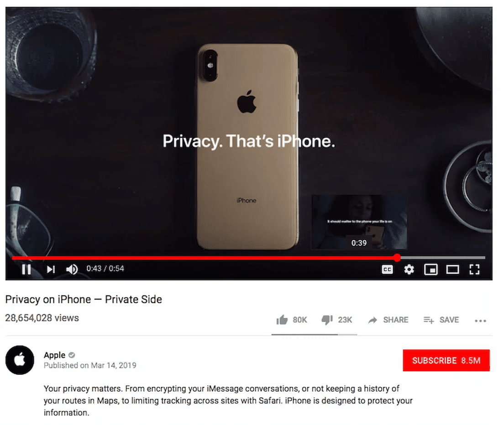Viewport: 504px width, 425px height.
Task: Enable miniplayer mode icon
Action: [430, 270]
